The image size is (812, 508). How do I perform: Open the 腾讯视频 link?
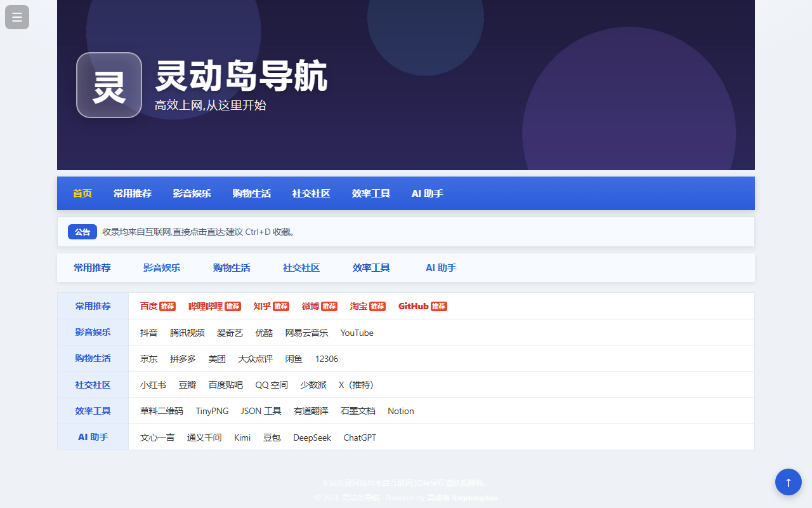[187, 333]
